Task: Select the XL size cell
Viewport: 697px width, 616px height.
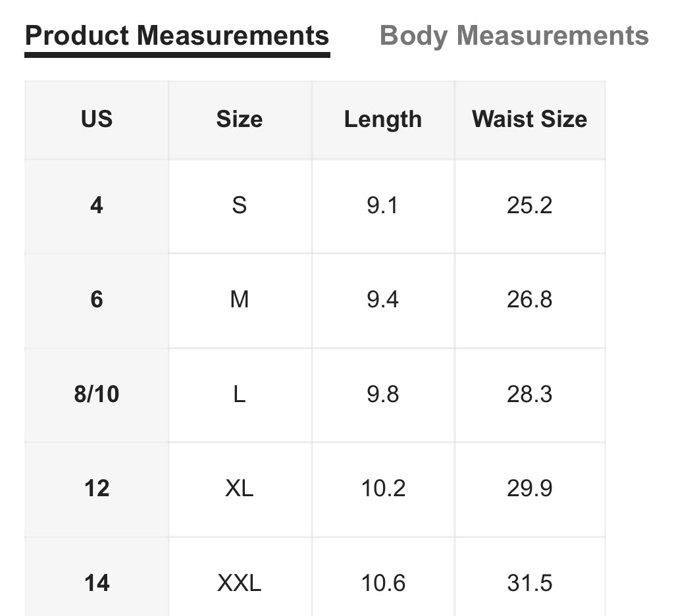Action: tap(240, 488)
